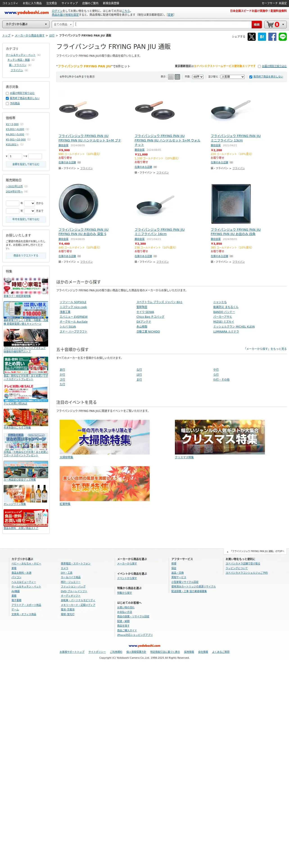The height and width of the screenshot is (868, 289).
Task: Open お気に入り商品 in top menu
Action: click(32, 3)
